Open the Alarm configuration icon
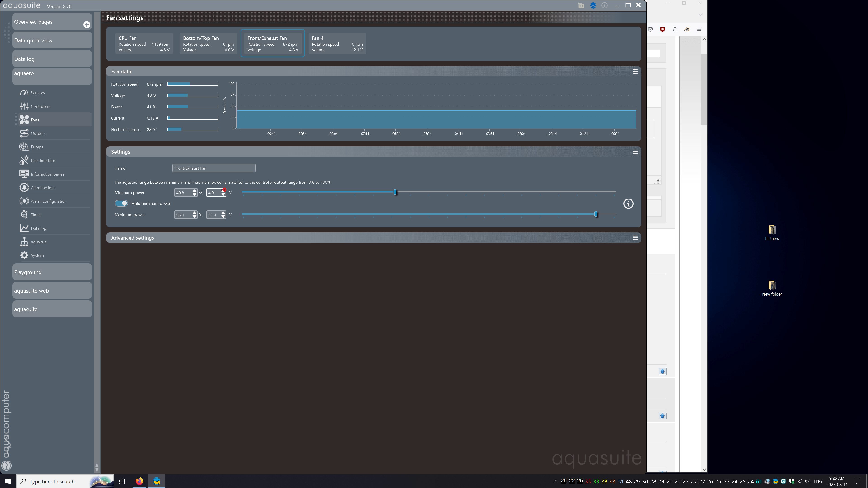868x488 pixels. 24,201
